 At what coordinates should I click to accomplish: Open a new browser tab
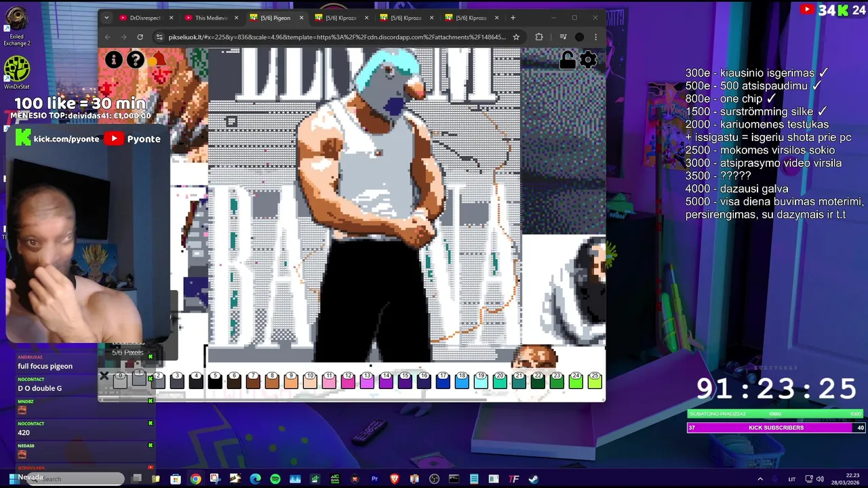pos(513,18)
